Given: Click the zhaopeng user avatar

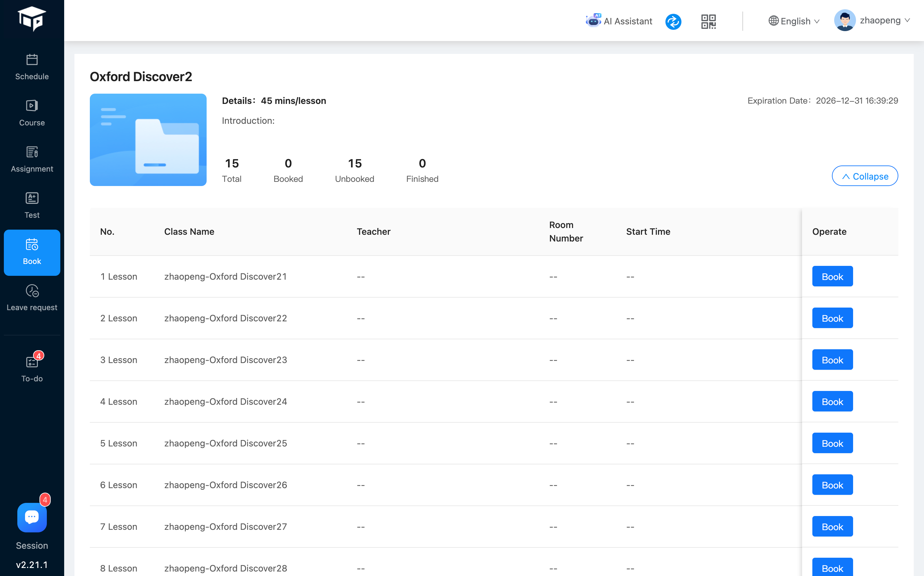Looking at the screenshot, I should click(x=844, y=20).
